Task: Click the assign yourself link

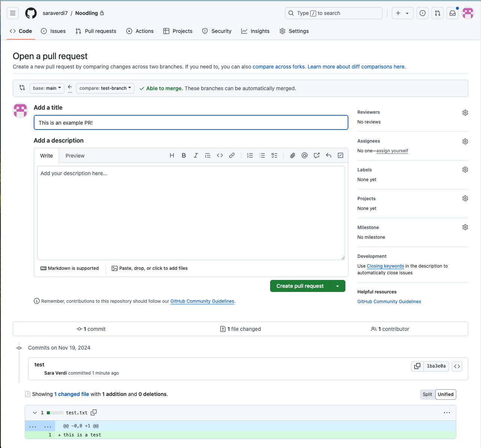Action: 392,151
